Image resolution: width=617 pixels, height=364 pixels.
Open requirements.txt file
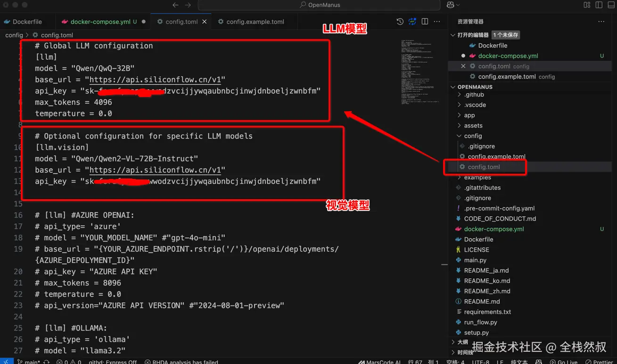[487, 312]
